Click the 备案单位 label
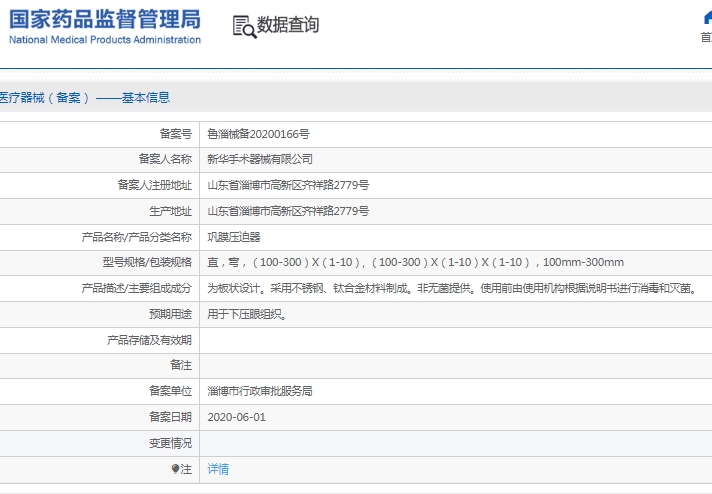The width and height of the screenshot is (712, 494). (170, 391)
